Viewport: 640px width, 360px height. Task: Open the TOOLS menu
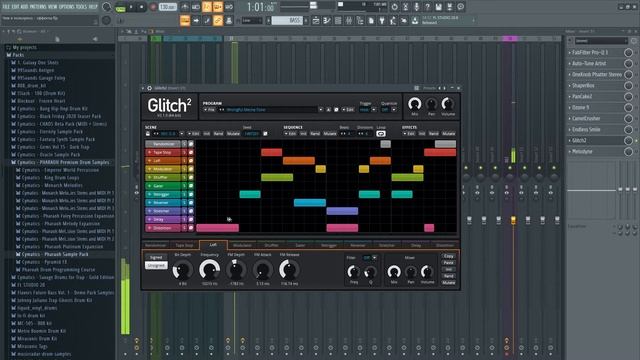(x=82, y=7)
